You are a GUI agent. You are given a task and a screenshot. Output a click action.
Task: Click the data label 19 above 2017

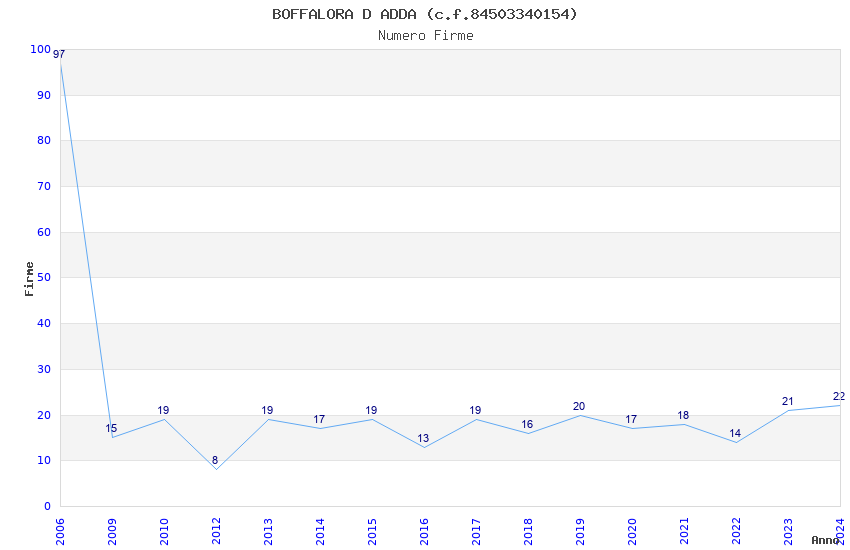(x=475, y=410)
